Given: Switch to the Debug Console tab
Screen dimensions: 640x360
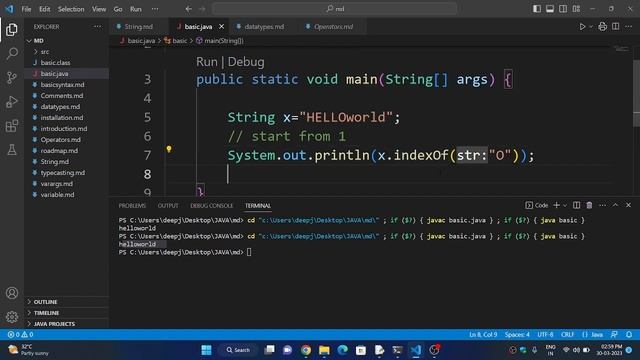Looking at the screenshot, I should pos(211,206).
